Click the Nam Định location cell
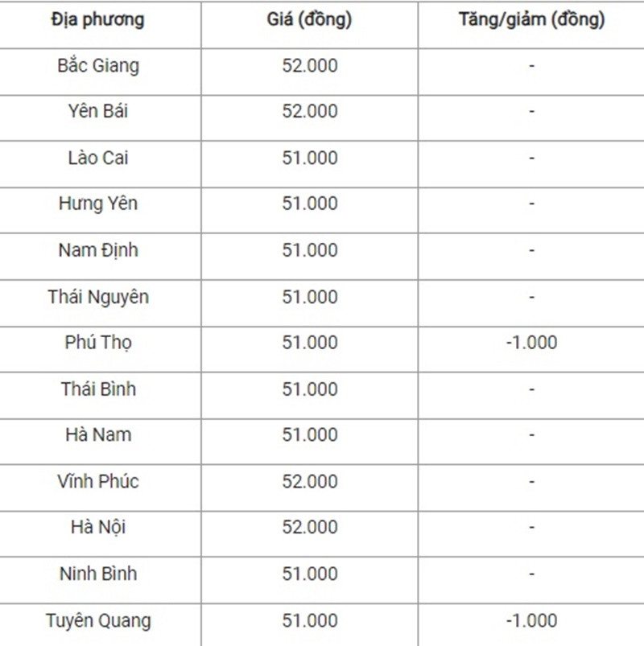This screenshot has width=644, height=646. point(98,250)
